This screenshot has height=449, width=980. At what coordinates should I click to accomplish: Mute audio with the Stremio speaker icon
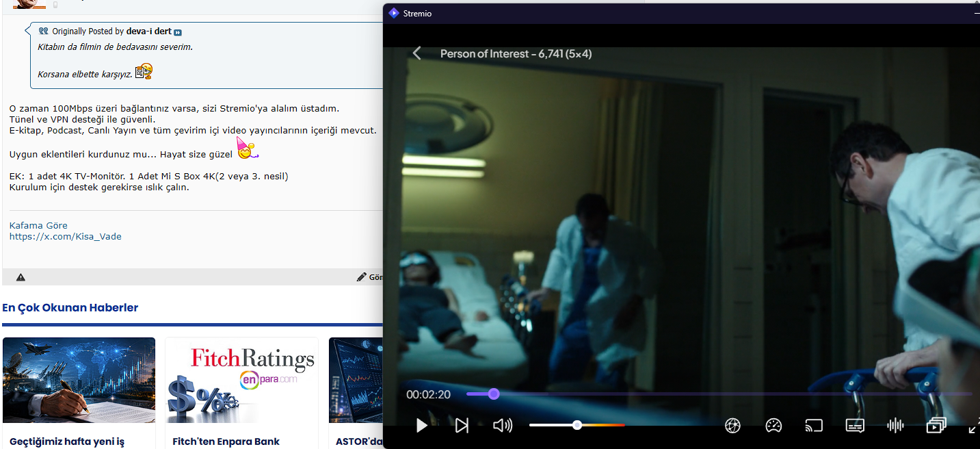click(503, 426)
